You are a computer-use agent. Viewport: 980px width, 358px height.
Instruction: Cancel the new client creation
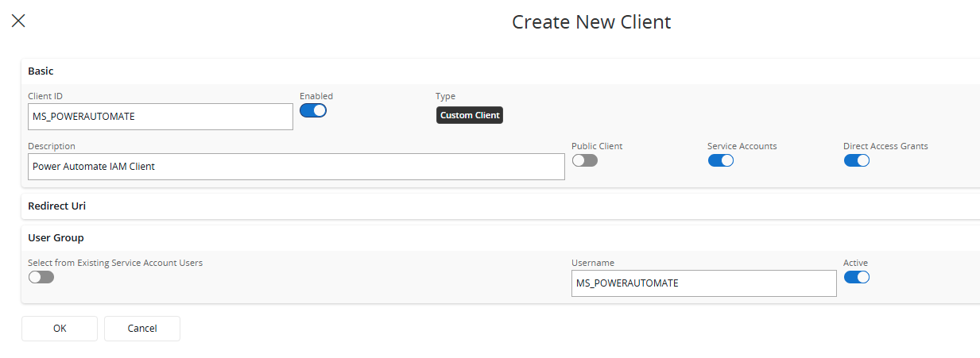tap(142, 328)
